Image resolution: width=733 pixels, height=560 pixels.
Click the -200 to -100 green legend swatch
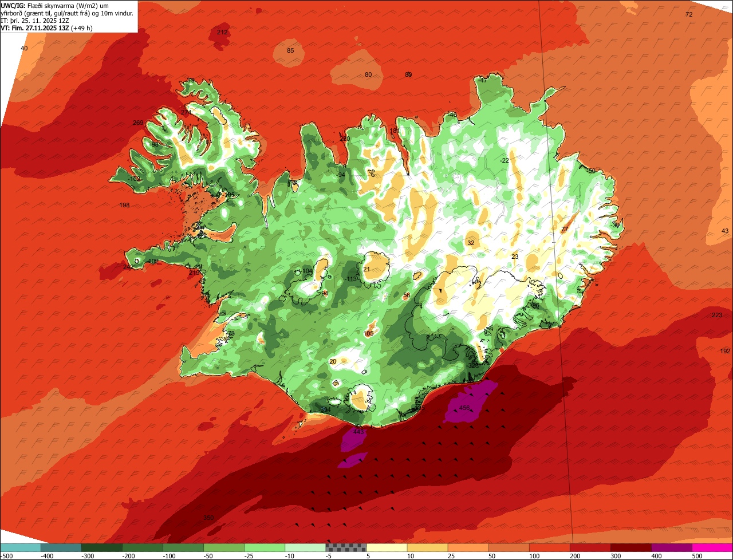point(142,547)
